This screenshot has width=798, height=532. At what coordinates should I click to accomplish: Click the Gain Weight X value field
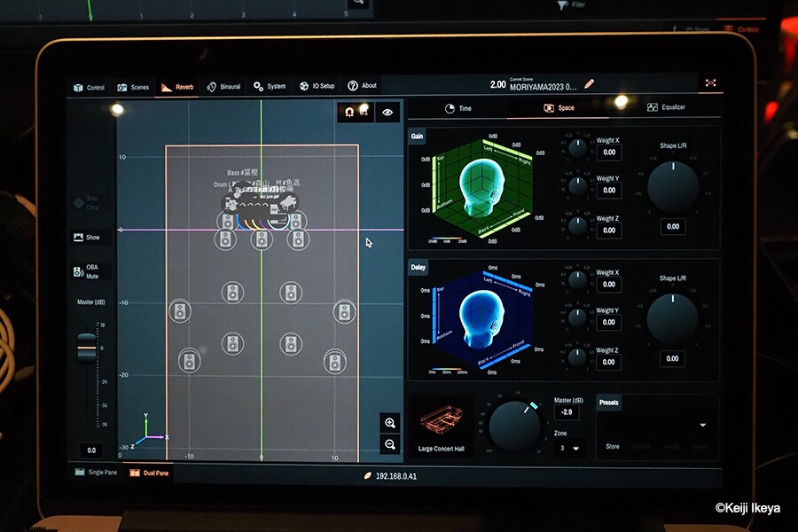(607, 153)
